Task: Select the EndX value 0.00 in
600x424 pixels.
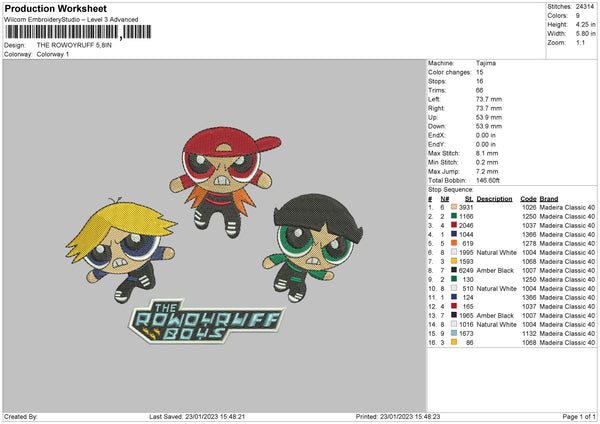Action: [x=486, y=135]
